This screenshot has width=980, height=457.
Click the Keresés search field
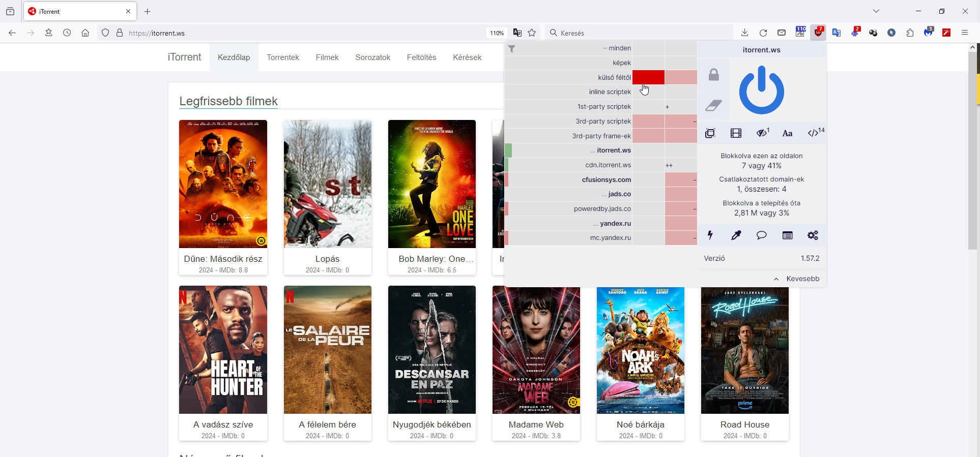639,33
